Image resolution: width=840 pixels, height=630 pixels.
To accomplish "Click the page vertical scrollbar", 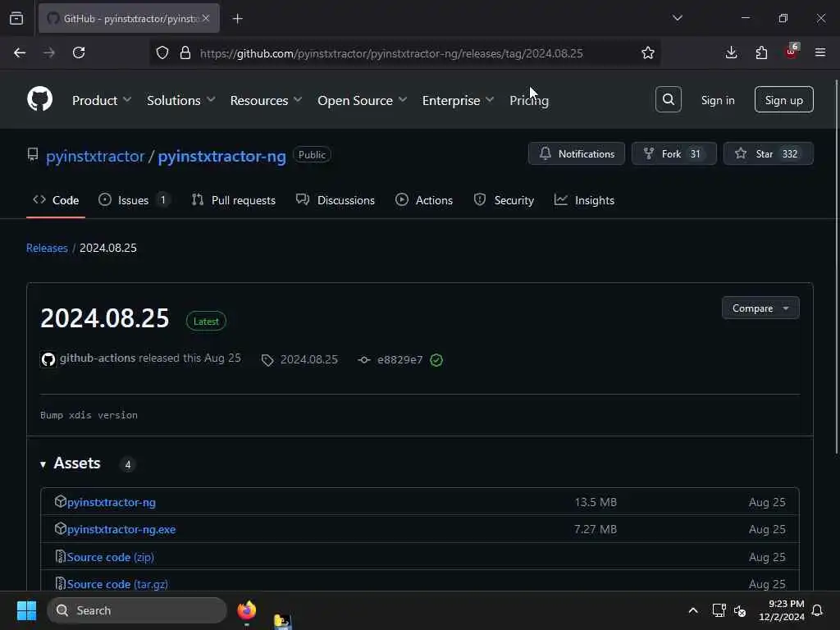I will tap(836, 268).
